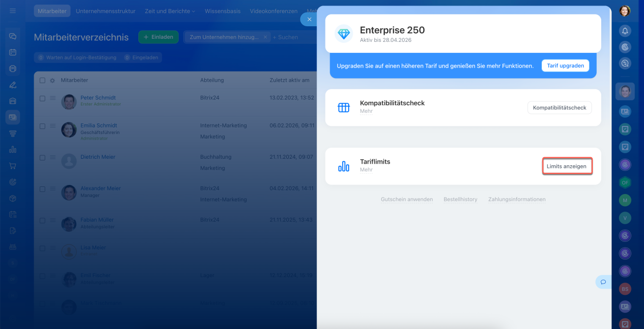Click the analytics bar chart sidebar icon
The height and width of the screenshot is (329, 644).
tap(13, 150)
